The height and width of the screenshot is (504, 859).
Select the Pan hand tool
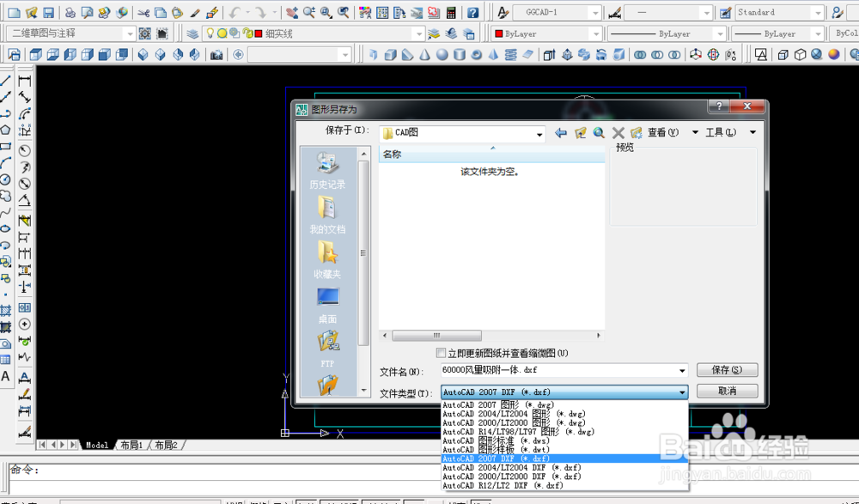pos(292,12)
